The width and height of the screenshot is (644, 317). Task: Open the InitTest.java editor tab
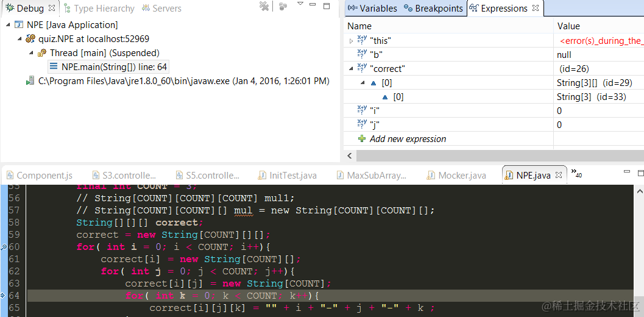click(x=287, y=175)
